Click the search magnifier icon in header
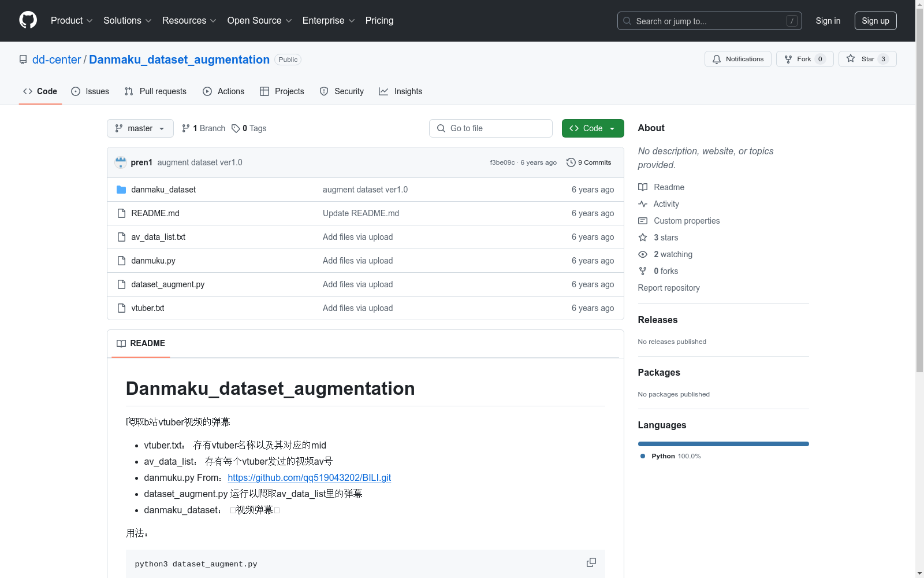Image resolution: width=924 pixels, height=578 pixels. tap(627, 21)
